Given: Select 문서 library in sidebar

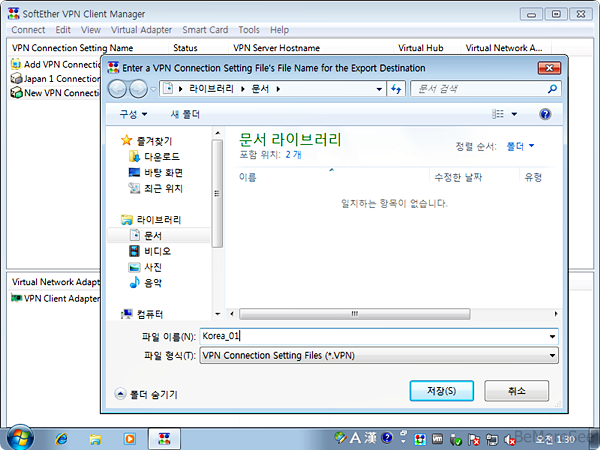Looking at the screenshot, I should 146,235.
